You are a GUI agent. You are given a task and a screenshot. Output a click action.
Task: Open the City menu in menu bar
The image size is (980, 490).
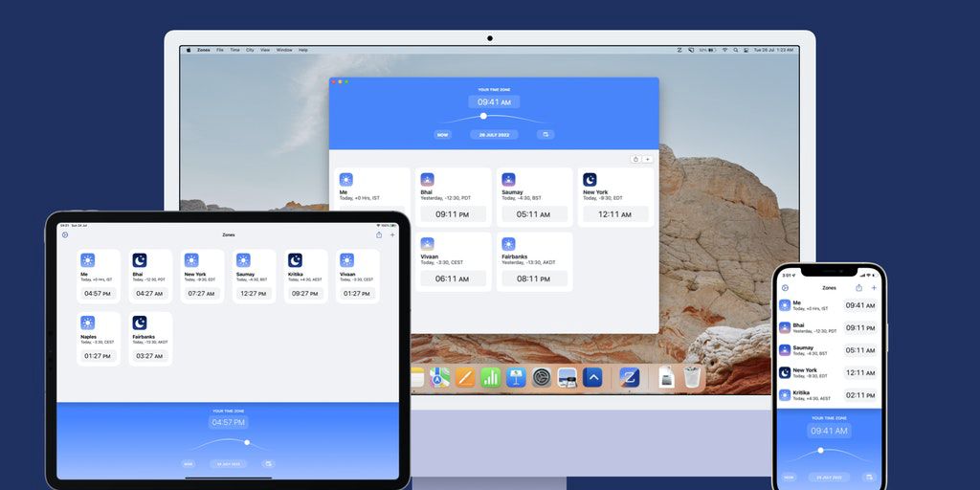(x=250, y=50)
